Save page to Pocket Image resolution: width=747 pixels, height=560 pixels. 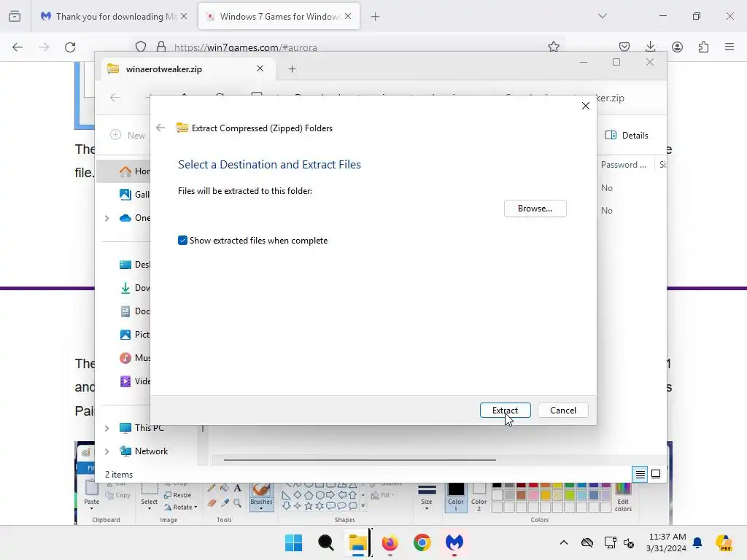point(624,47)
